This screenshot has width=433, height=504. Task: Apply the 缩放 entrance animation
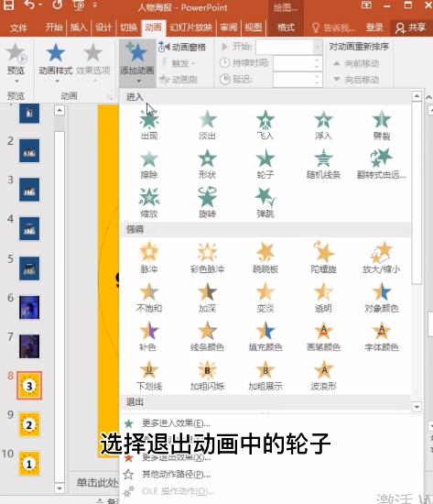coord(149,203)
